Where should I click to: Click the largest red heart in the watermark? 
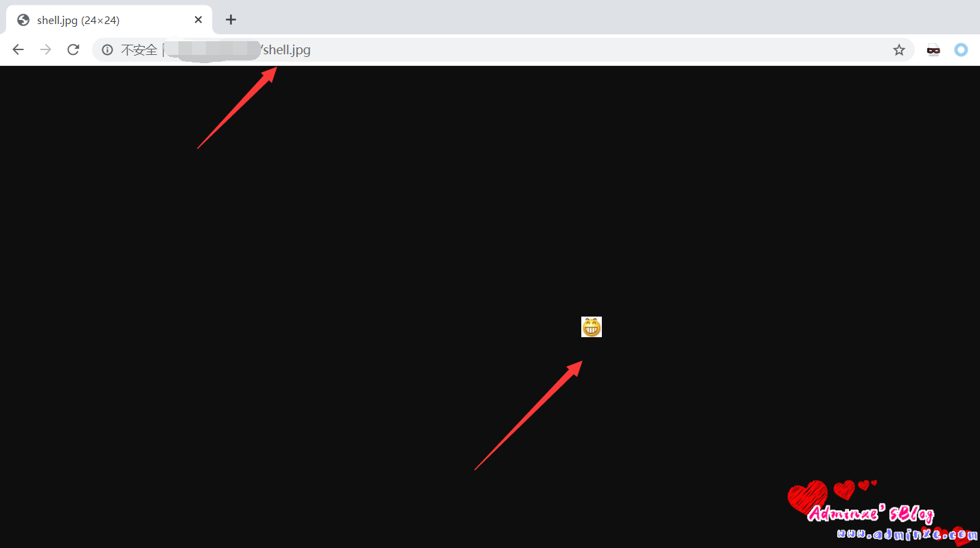(808, 496)
